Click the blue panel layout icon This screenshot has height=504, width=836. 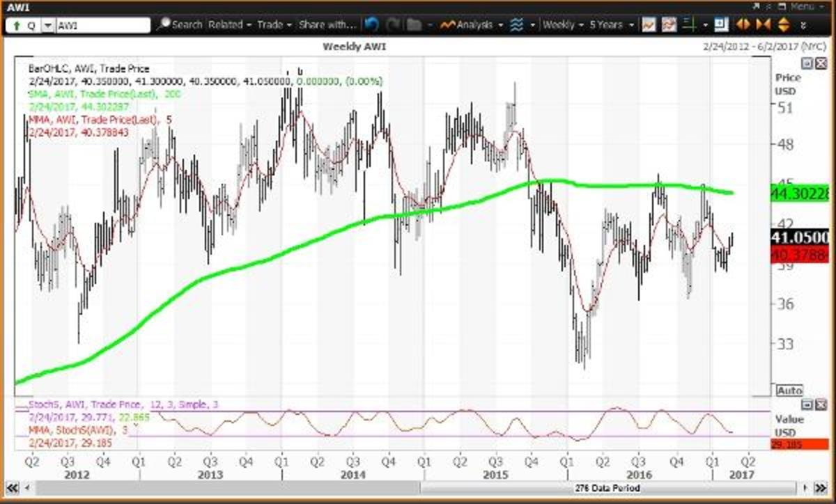click(721, 25)
